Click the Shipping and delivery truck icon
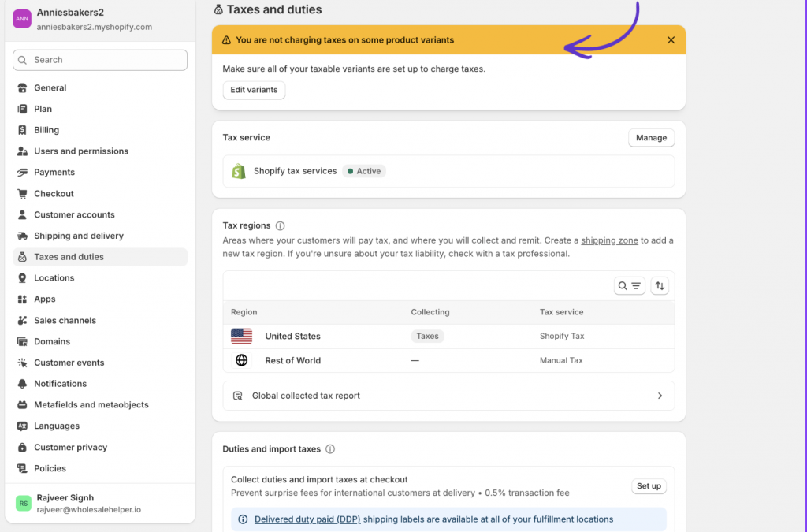807x532 pixels. (22, 236)
